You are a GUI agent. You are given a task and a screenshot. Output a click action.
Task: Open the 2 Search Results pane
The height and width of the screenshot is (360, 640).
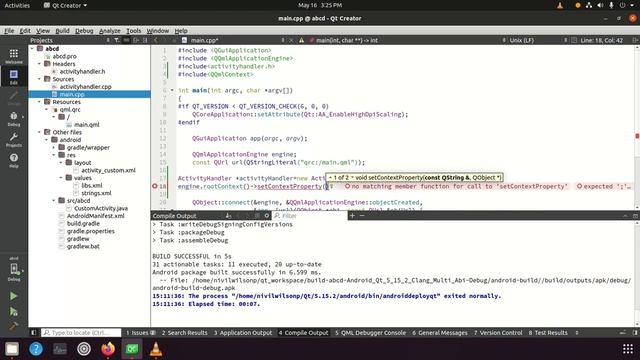coord(184,333)
